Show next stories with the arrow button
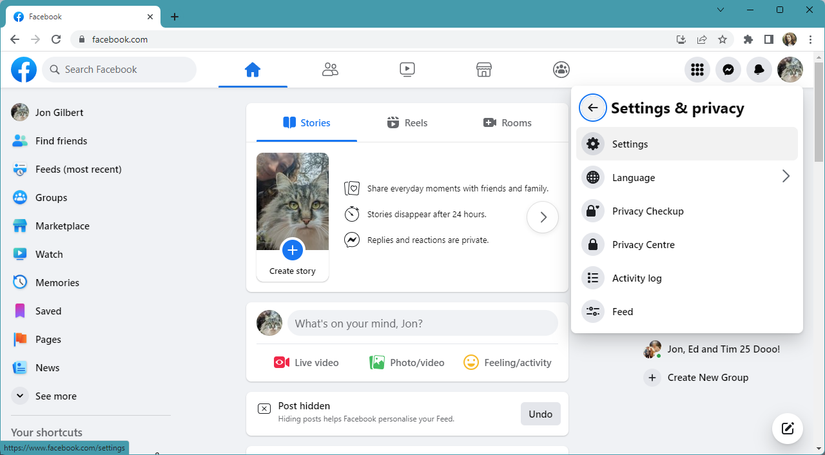Image resolution: width=825 pixels, height=455 pixels. (542, 217)
